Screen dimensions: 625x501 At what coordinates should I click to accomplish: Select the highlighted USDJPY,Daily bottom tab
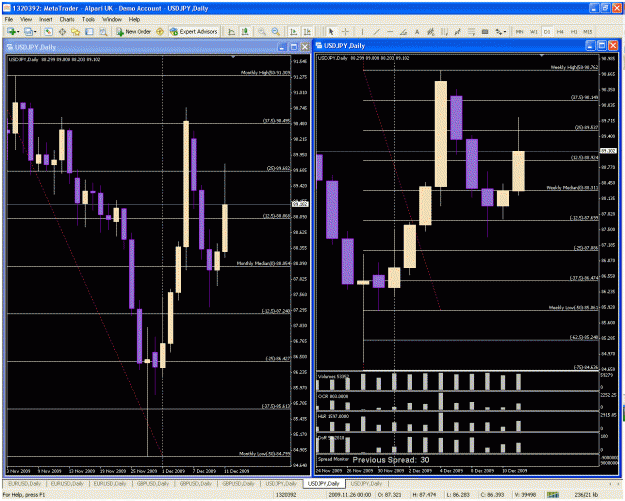(x=324, y=483)
